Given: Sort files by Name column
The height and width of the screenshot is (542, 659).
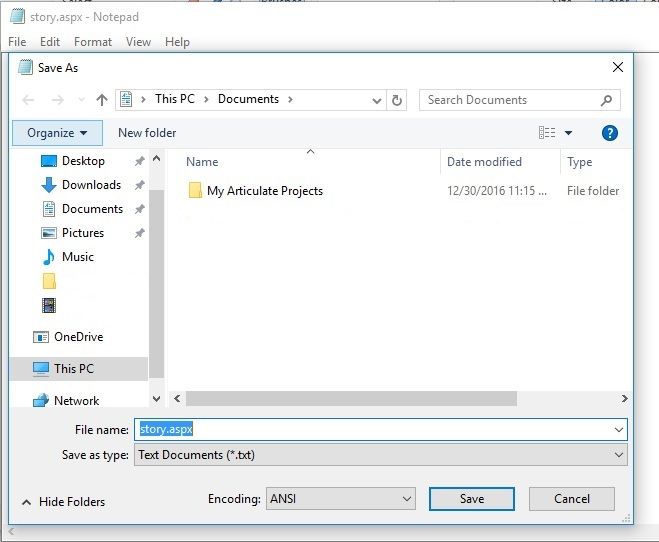Looking at the screenshot, I should click(x=202, y=162).
